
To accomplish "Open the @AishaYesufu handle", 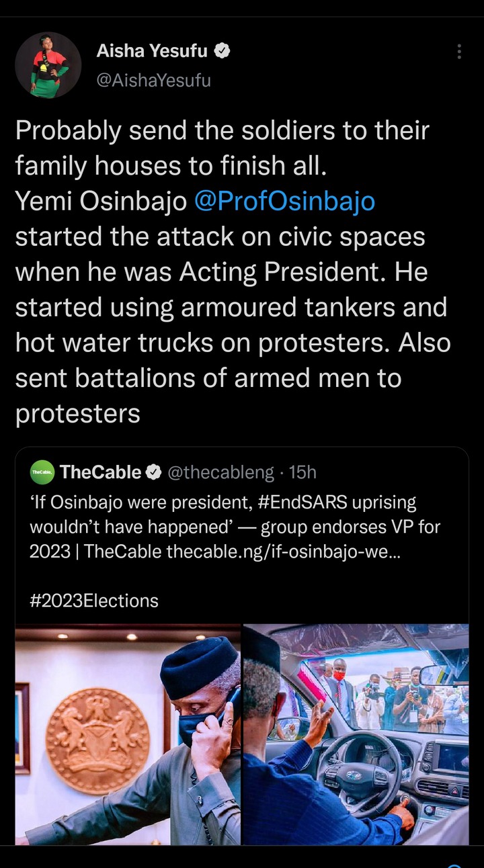I will click(x=153, y=81).
